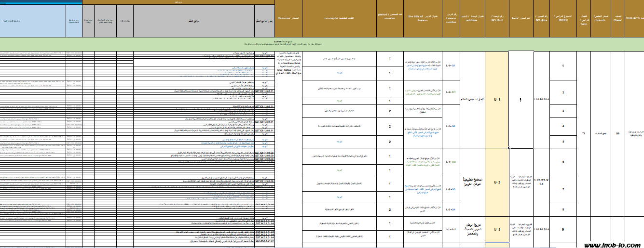Click the Sources column header
The width and height of the screenshot is (644, 248).
pos(288,18)
